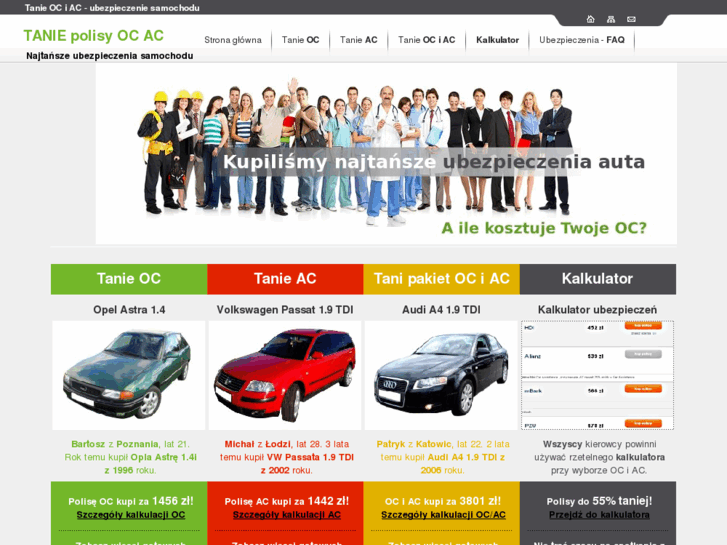Open the green Opel Astra photo
727x545 pixels.
[x=129, y=375]
